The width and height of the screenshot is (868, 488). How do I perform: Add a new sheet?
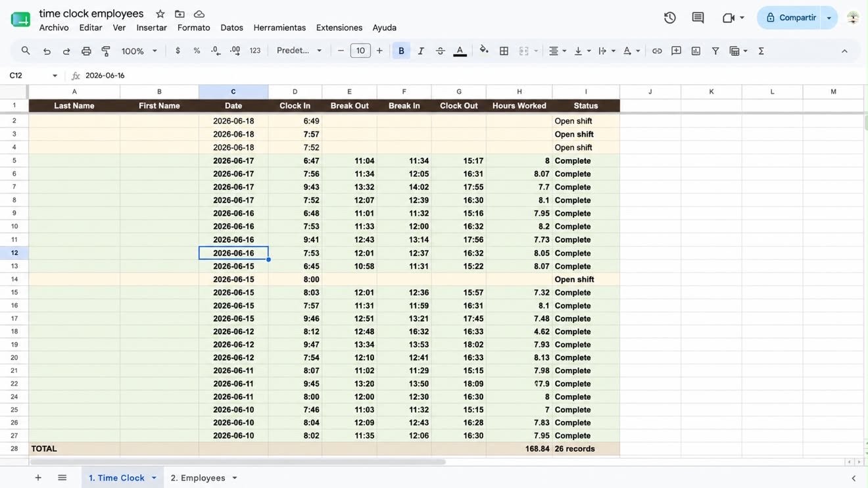click(x=38, y=477)
